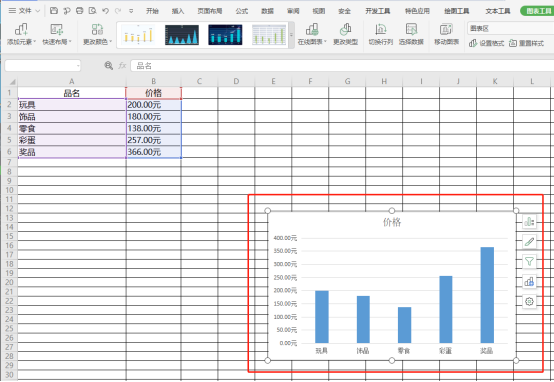Click the zoom magnifier icon by formula bar
Viewport: 554px width, 382px height.
tap(108, 65)
